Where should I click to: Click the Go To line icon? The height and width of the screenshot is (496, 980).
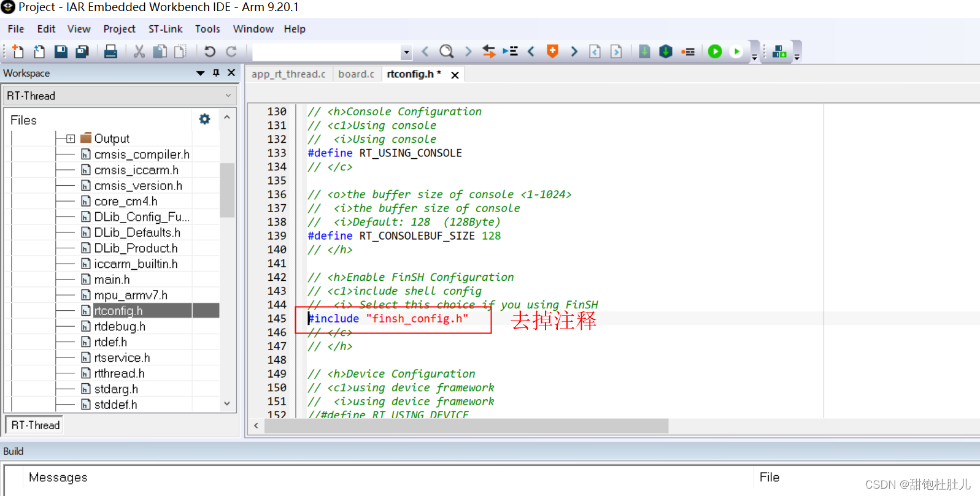pyautogui.click(x=510, y=52)
